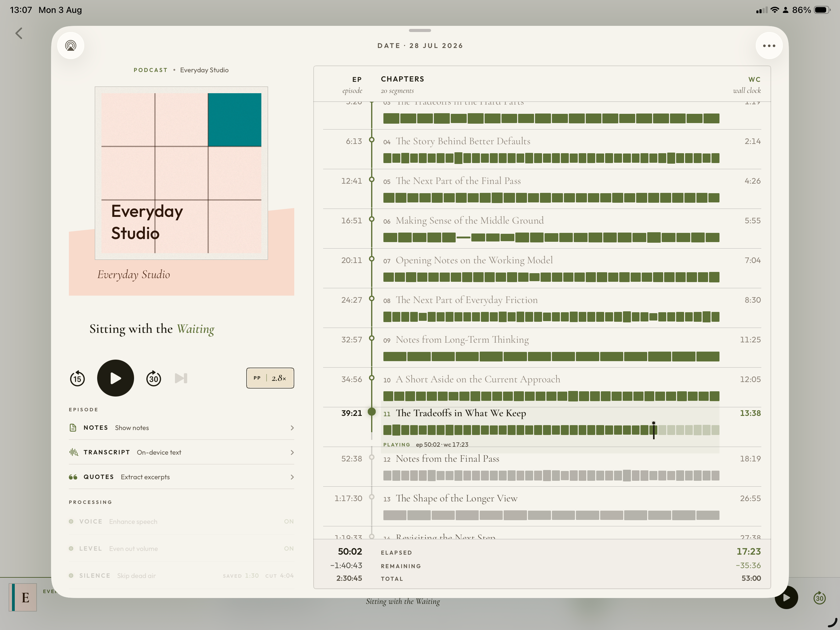Tap the elapsed wall clock time 17:23

click(748, 551)
